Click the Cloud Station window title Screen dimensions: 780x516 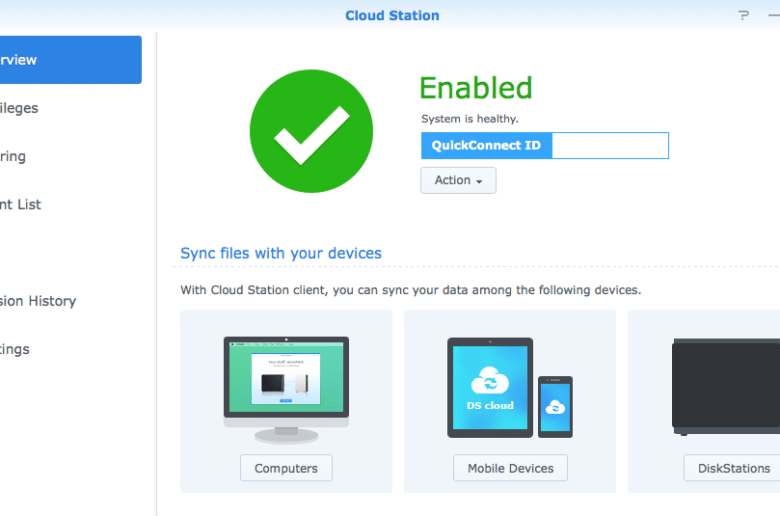point(392,15)
